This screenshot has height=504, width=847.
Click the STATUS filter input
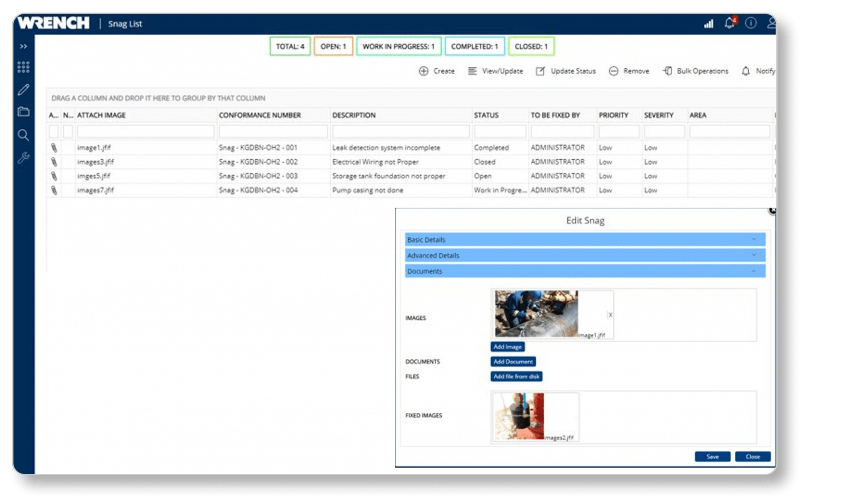click(500, 131)
